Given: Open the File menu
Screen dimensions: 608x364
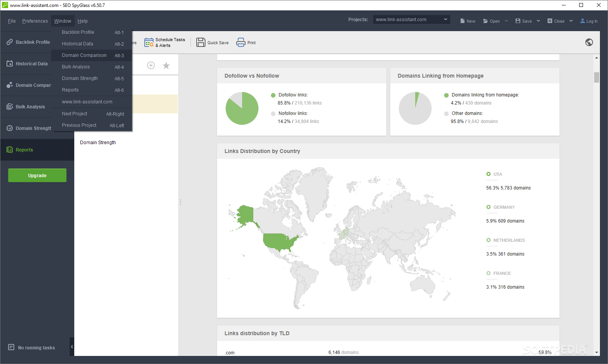Looking at the screenshot, I should tap(12, 21).
